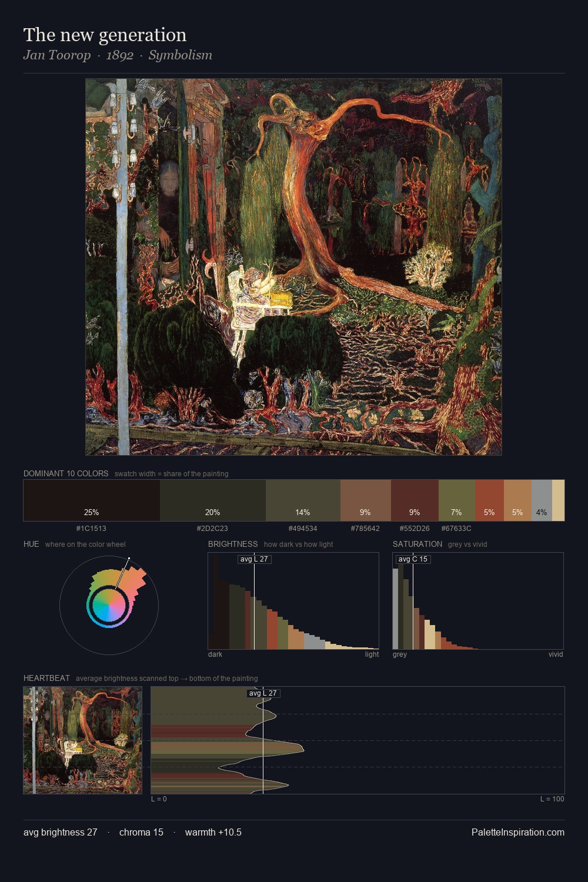Image resolution: width=588 pixels, height=882 pixels.
Task: Choose the 9% swatch above #785642
Action: [x=366, y=500]
